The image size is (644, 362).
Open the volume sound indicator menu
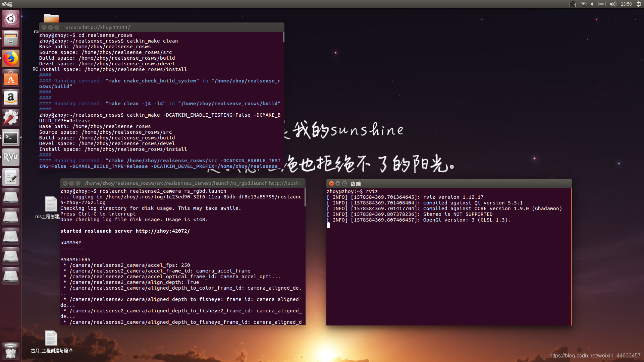(613, 4)
